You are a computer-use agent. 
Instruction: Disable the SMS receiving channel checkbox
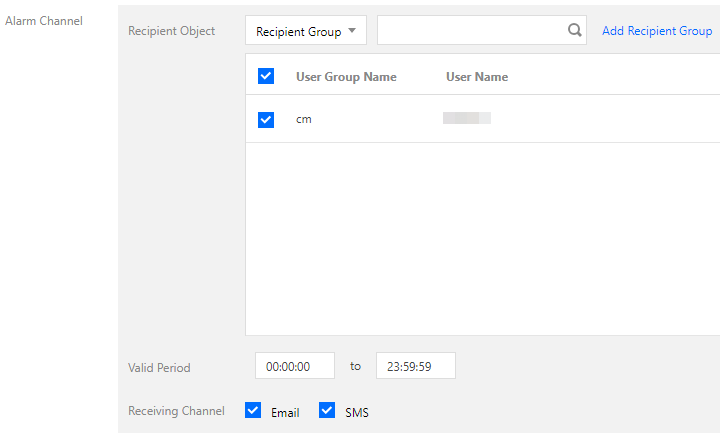[327, 410]
